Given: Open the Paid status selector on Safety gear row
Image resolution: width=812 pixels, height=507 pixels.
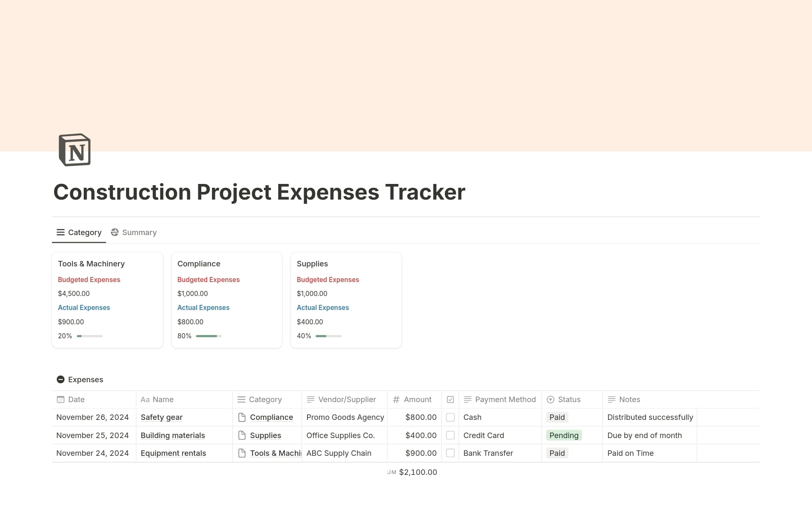Looking at the screenshot, I should point(557,417).
